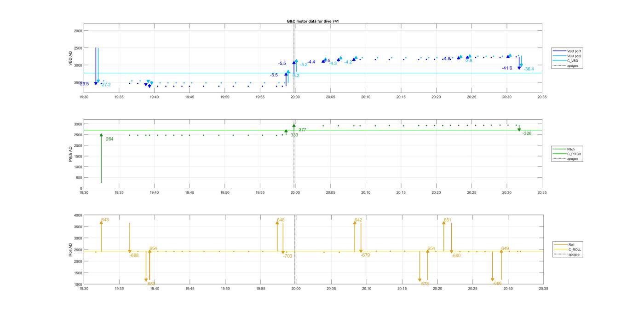Click the plot title G&C motor data for dive 741
Image resolution: width=644 pixels, height=319 pixels.
point(312,21)
